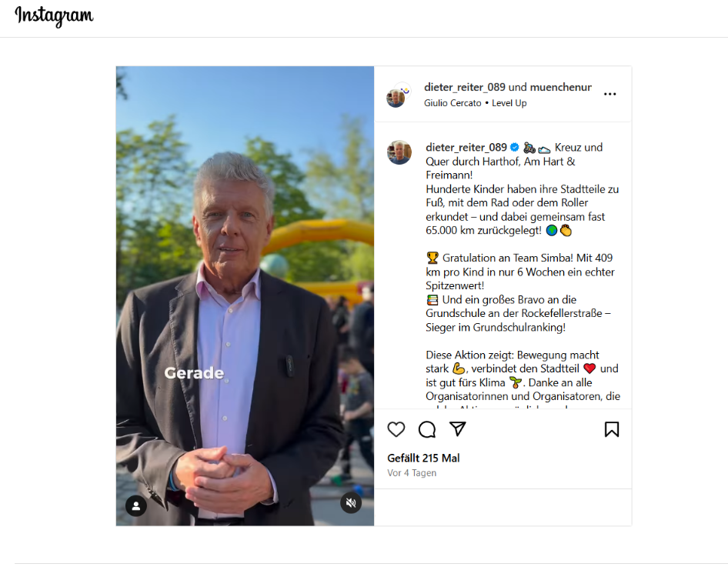This screenshot has height=567, width=728.
Task: Go to Instagram home via the logo
Action: [55, 16]
